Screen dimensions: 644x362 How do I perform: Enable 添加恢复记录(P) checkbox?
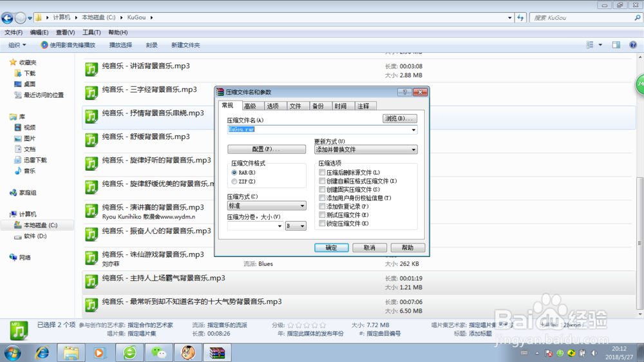click(x=322, y=206)
